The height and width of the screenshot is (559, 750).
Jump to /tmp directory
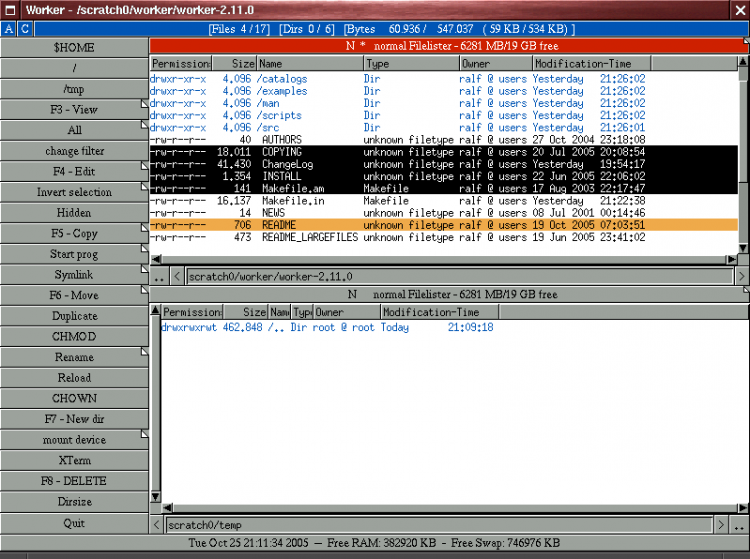[74, 89]
